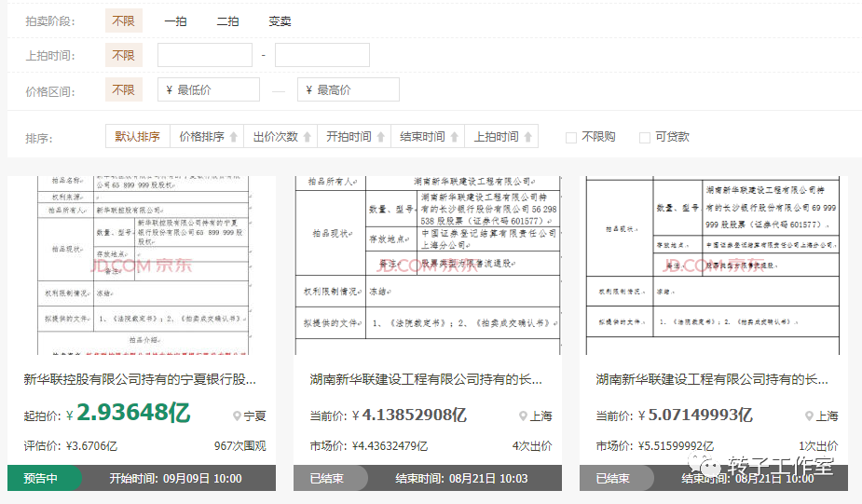Select 不限 for 价格区间
862x504 pixels.
(x=124, y=89)
